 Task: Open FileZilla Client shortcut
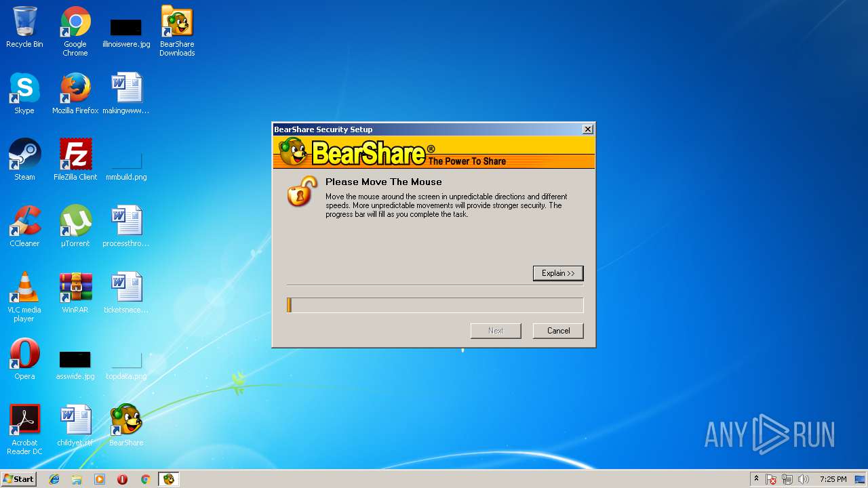coord(75,160)
